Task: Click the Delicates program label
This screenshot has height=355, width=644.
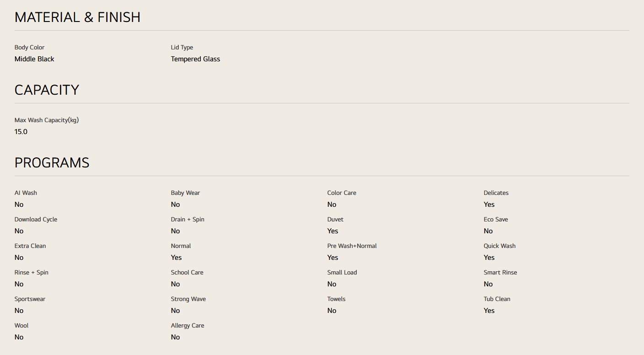Action: [x=496, y=193]
